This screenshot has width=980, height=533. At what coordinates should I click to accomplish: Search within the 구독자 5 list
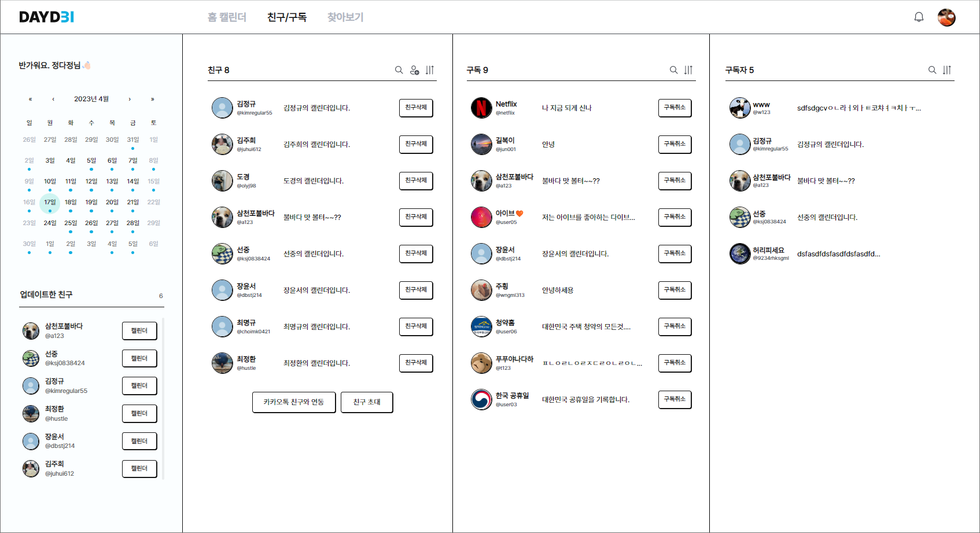pos(932,70)
